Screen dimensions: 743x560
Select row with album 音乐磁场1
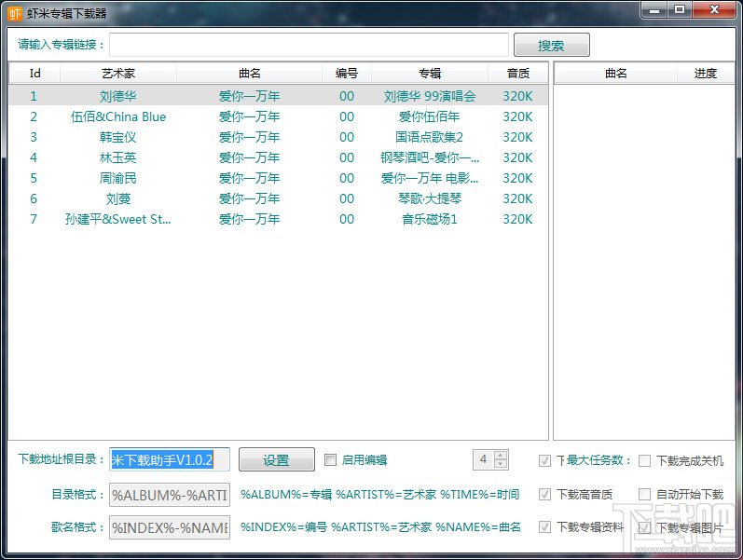click(279, 219)
